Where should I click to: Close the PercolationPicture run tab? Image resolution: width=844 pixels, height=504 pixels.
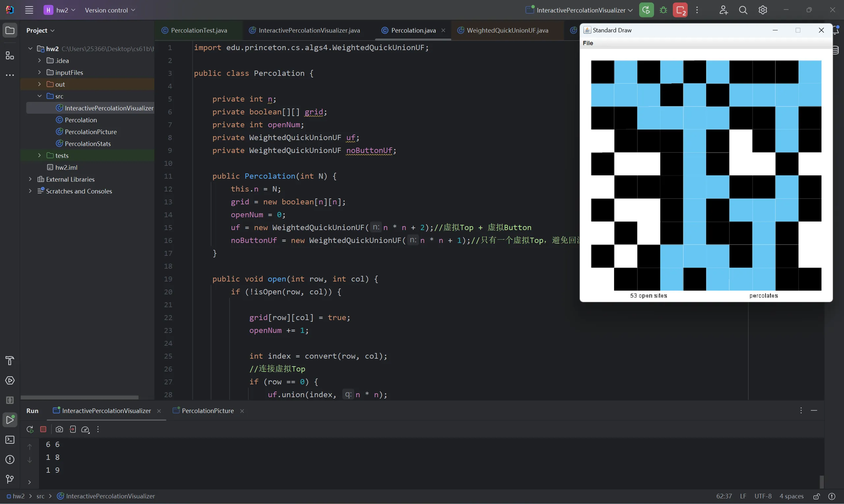point(242,411)
